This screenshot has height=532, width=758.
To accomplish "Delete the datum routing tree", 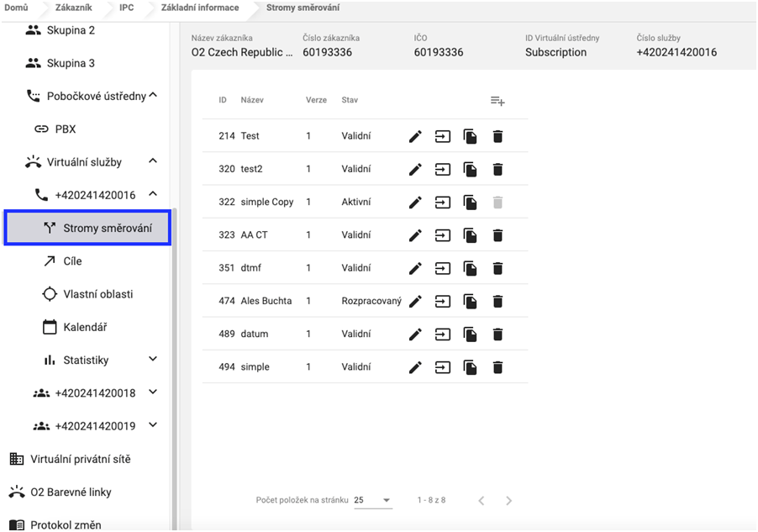I will [x=497, y=334].
